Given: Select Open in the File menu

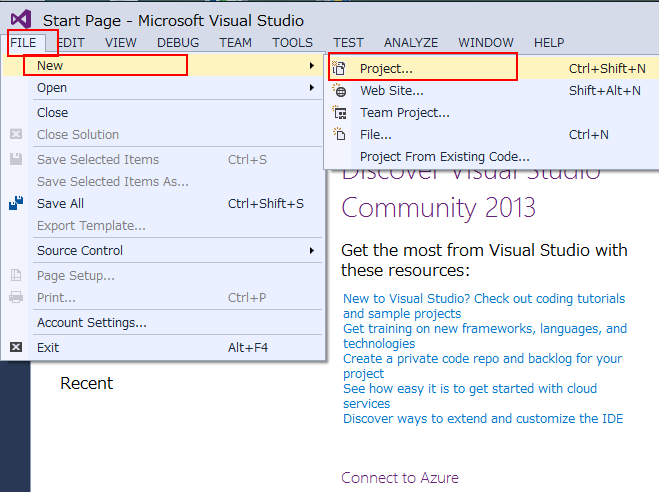Looking at the screenshot, I should point(163,87).
